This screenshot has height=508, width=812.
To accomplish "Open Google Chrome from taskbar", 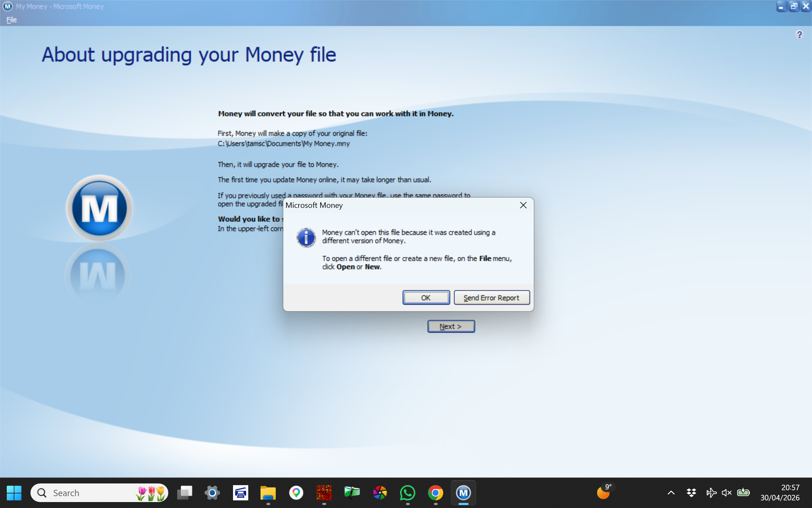I will (x=436, y=493).
